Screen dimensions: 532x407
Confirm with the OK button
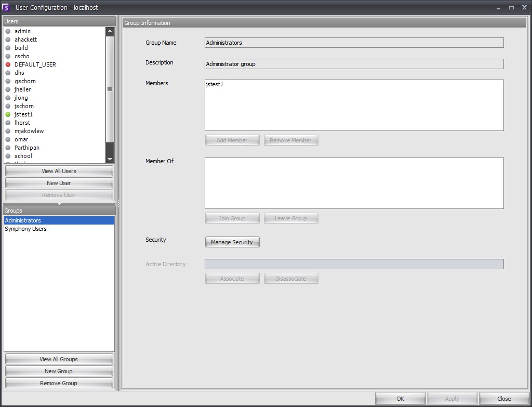click(401, 399)
